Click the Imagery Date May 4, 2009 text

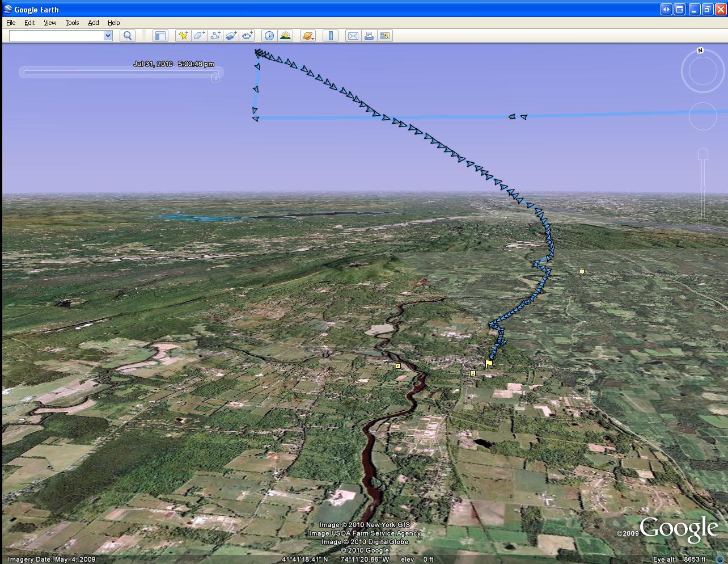[x=52, y=559]
